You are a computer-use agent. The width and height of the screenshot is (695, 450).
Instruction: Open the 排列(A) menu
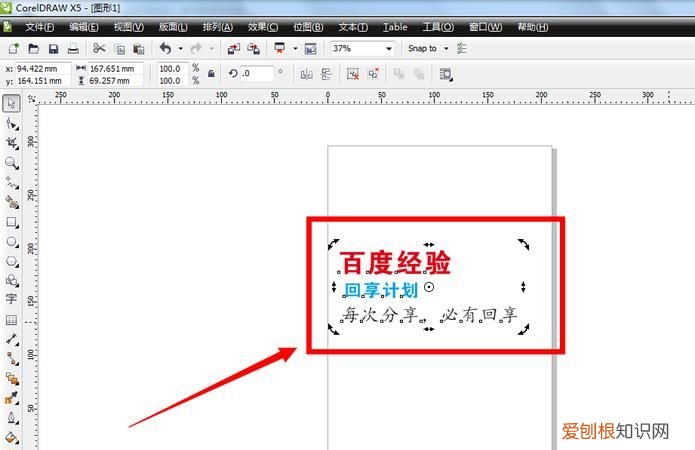click(x=218, y=27)
